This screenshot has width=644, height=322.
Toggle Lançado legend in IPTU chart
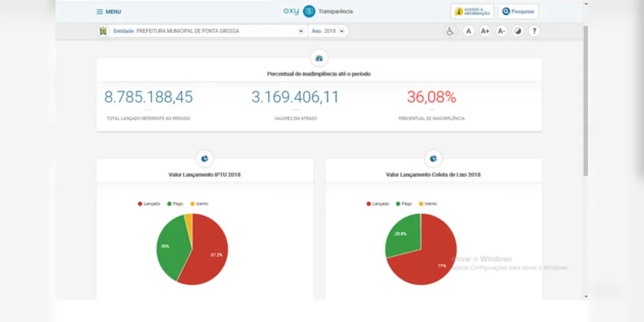pyautogui.click(x=149, y=204)
